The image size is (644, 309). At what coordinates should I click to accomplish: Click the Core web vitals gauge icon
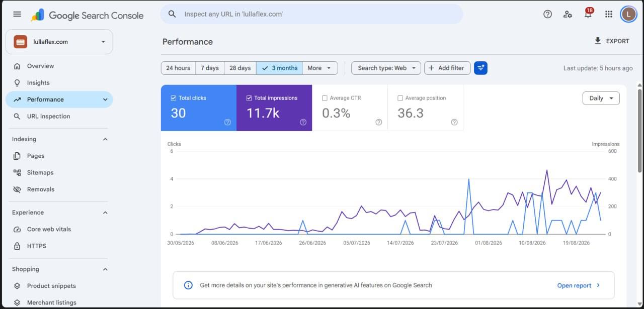coord(17,229)
